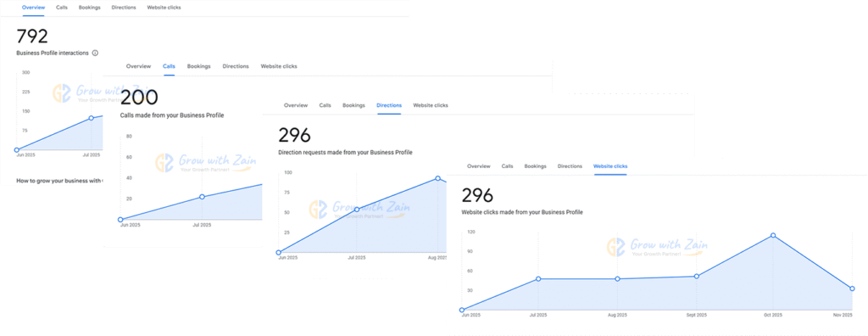Viewport: 868px width, 336px height.
Task: Click the Oct 2025 peak point on the Website clicks chart
Action: pyautogui.click(x=773, y=235)
